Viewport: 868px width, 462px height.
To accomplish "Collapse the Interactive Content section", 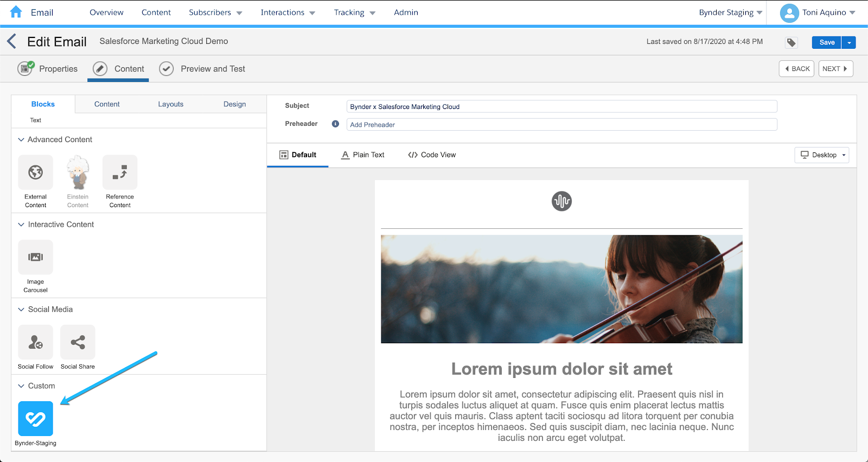I will coord(21,224).
